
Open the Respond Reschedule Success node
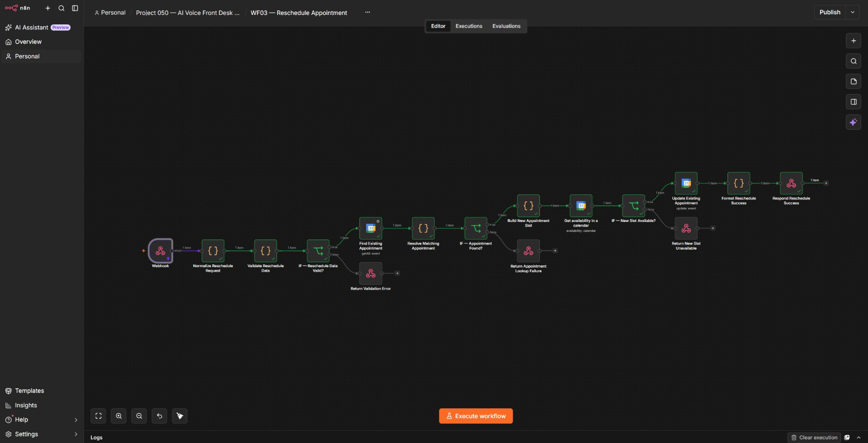791,183
